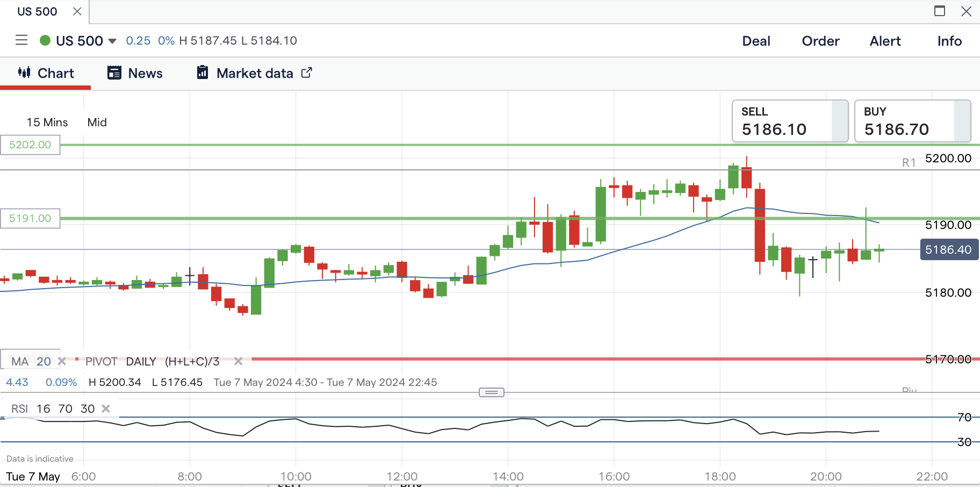Viewport: 980px width, 487px height.
Task: Expand the US 500 market dropdown arrow
Action: pyautogui.click(x=112, y=41)
